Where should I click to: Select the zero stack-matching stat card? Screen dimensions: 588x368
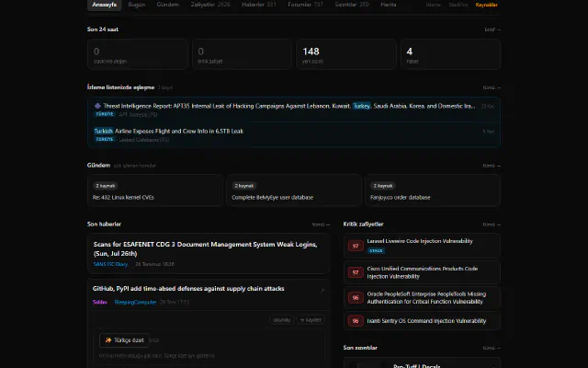tap(138, 54)
